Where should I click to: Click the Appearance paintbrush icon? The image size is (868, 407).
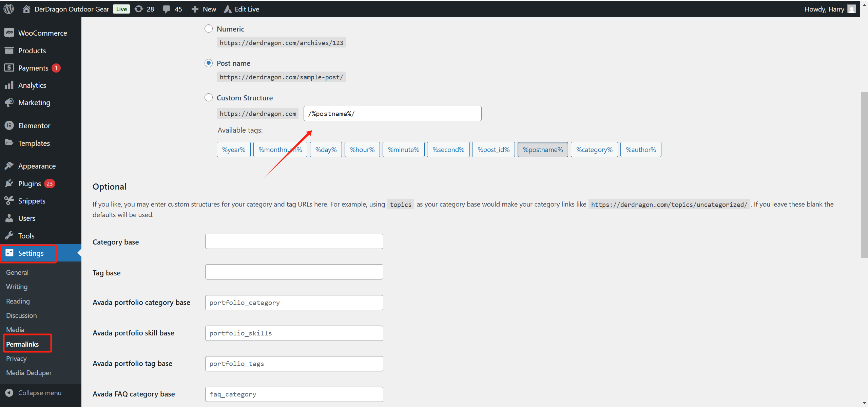coord(9,166)
